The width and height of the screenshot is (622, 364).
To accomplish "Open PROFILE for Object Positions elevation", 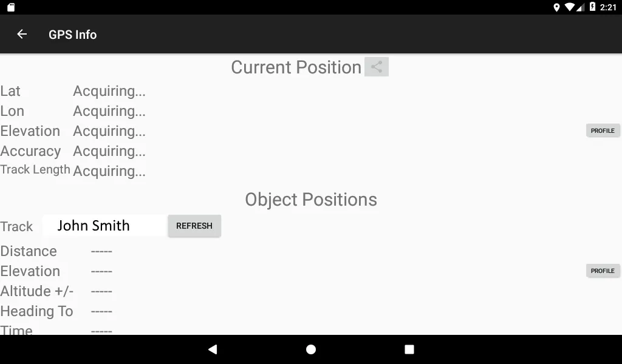I will [603, 271].
